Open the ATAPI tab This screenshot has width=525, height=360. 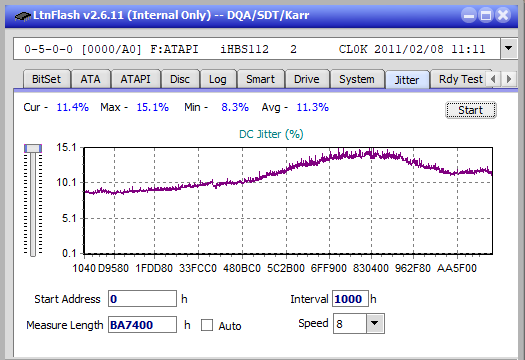(x=135, y=79)
